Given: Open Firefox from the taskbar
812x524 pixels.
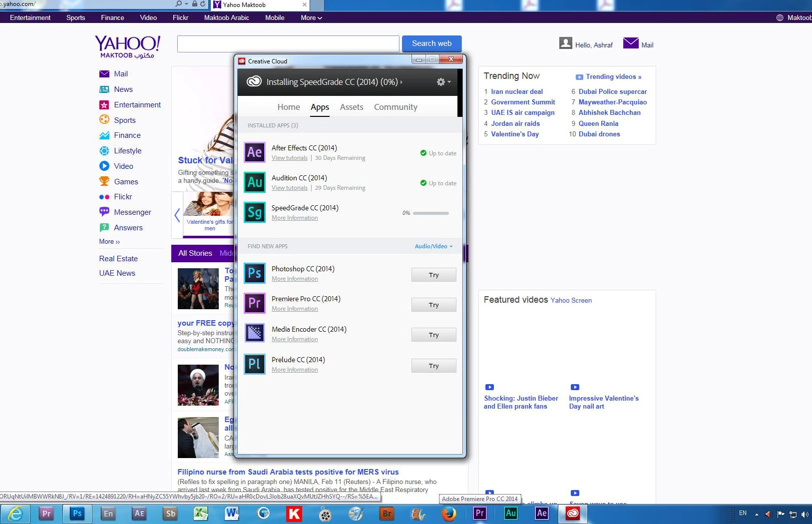Looking at the screenshot, I should pos(449,514).
